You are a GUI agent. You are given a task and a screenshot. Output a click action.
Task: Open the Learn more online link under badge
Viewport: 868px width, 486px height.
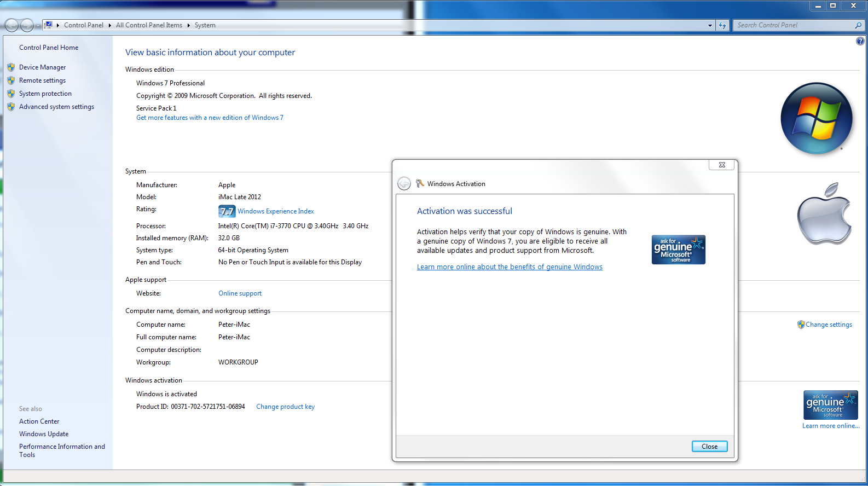[x=831, y=426]
